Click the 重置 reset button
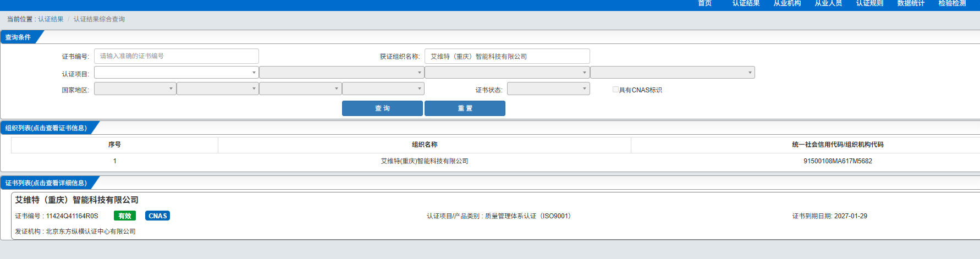This screenshot has height=259, width=980. tap(465, 108)
